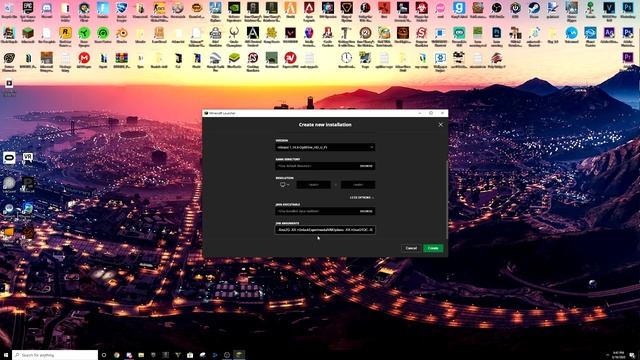Select the Quake Champions desktop icon
640x360 pixels.
pyautogui.click(x=234, y=36)
